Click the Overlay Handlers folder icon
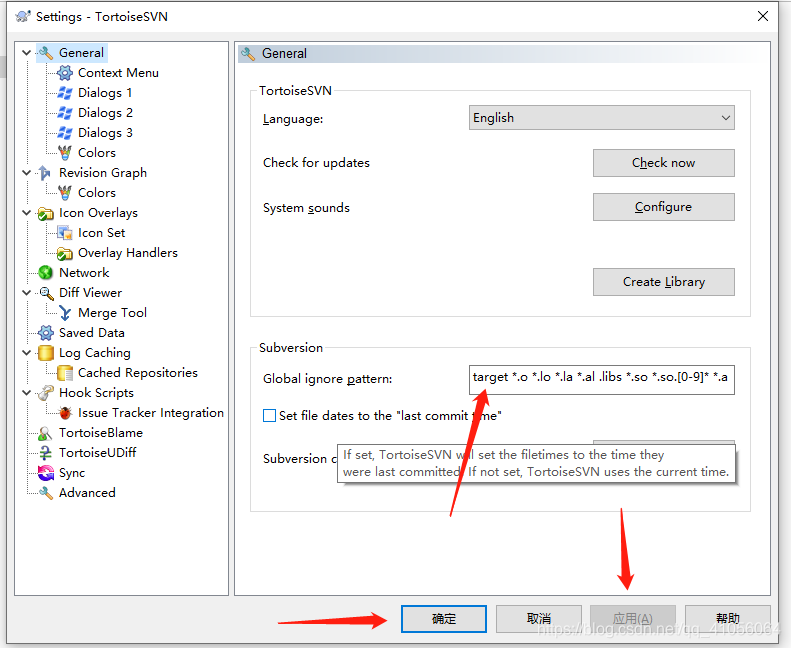 (65, 253)
